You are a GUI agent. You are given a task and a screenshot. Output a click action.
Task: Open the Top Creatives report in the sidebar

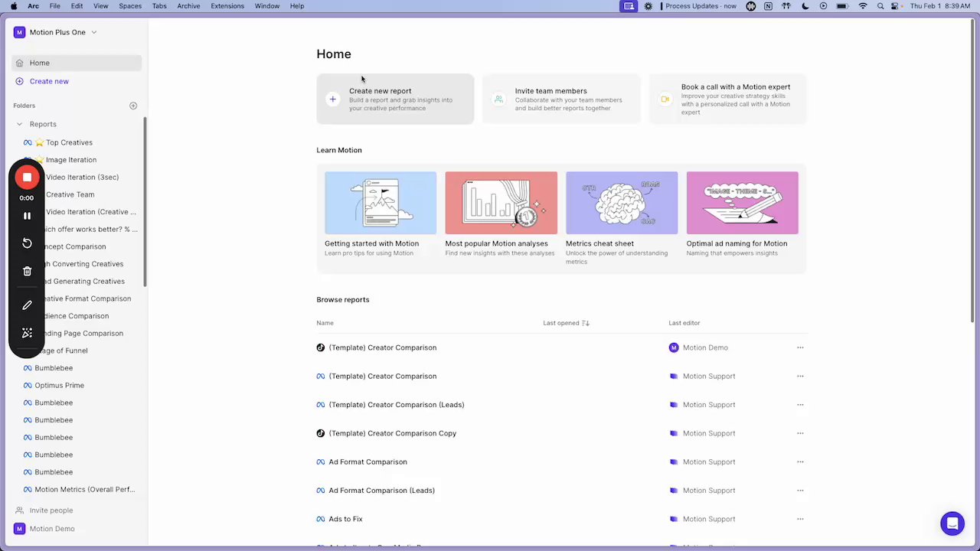(x=69, y=142)
